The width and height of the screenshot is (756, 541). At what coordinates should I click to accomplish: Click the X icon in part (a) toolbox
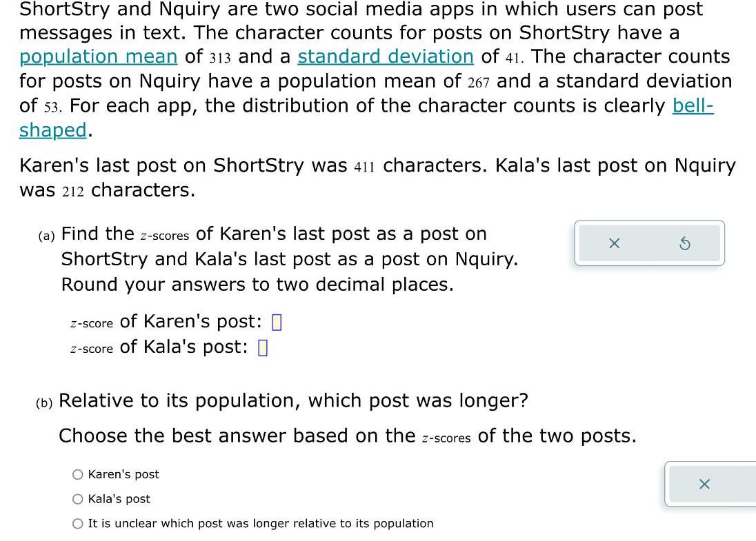[614, 243]
